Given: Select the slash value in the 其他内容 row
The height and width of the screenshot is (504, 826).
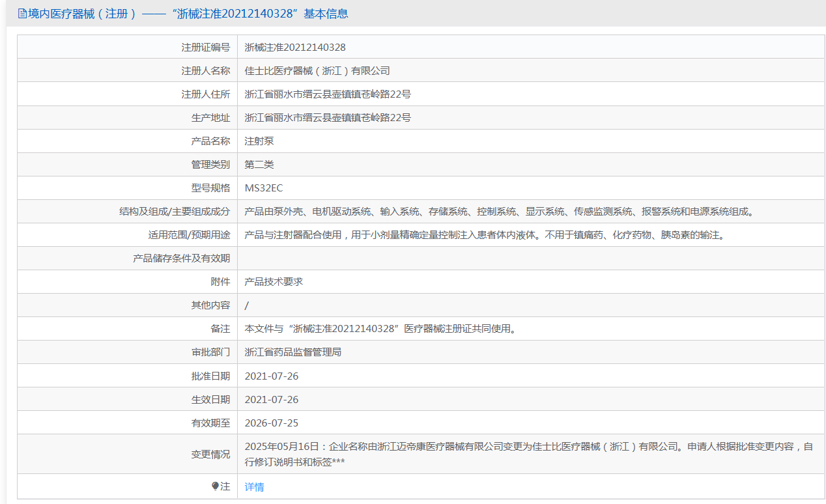Looking at the screenshot, I should 246,305.
